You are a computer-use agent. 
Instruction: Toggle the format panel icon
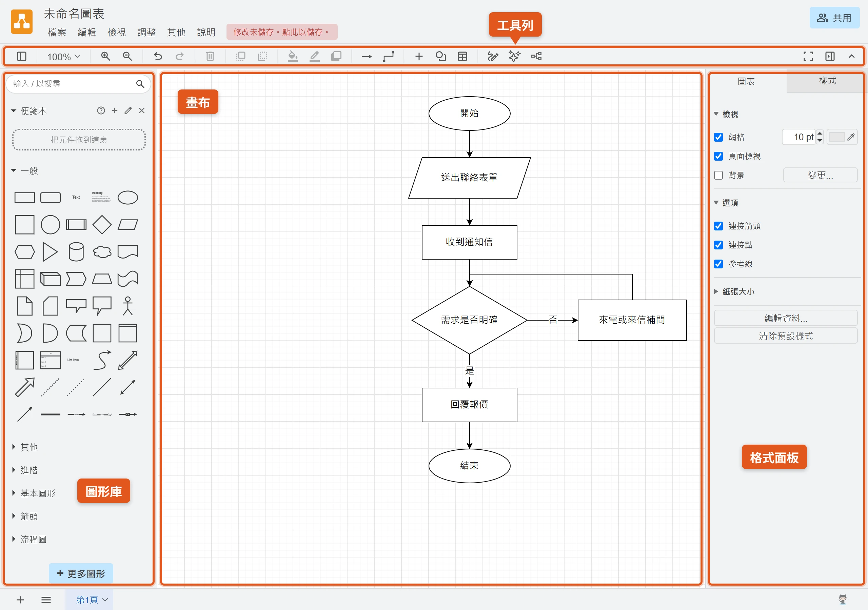[x=830, y=56]
